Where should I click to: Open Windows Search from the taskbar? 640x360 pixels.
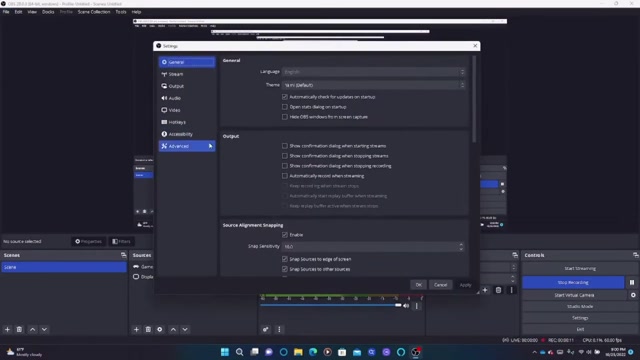pos(240,352)
